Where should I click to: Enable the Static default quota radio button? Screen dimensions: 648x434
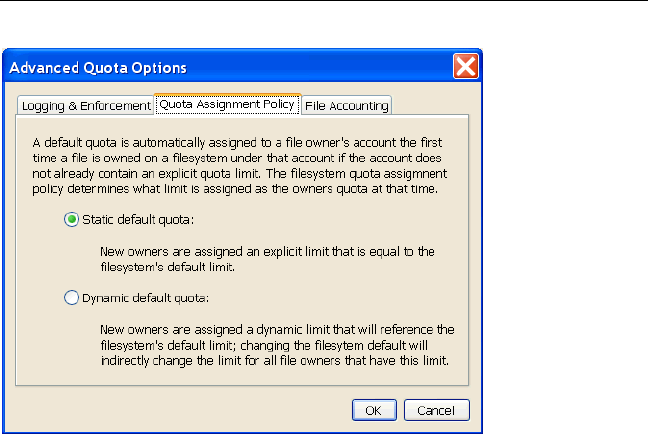tap(71, 220)
